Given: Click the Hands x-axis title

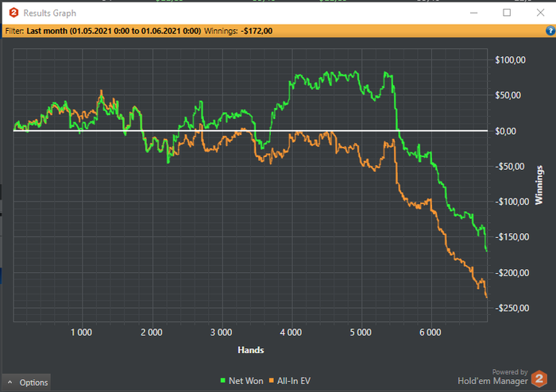Looking at the screenshot, I should (x=251, y=350).
